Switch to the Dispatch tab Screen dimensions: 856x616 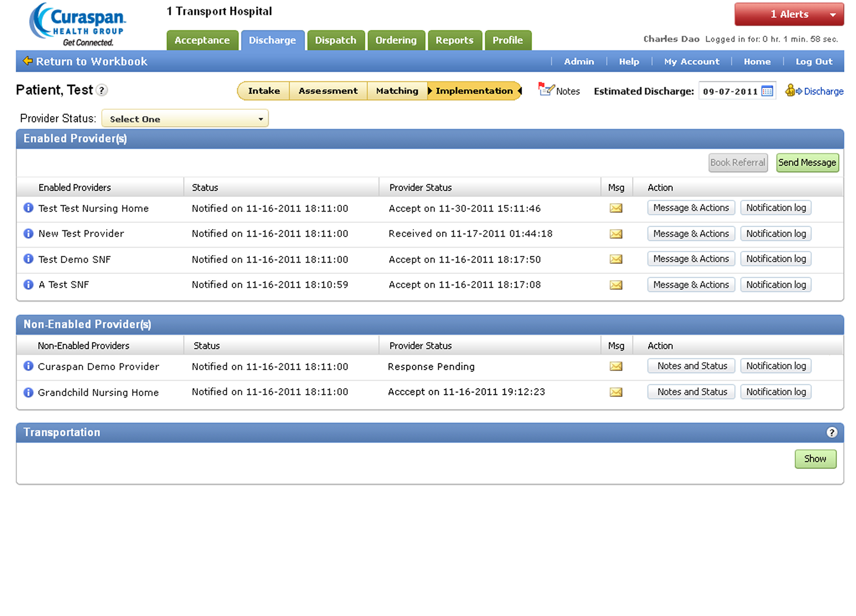(336, 40)
